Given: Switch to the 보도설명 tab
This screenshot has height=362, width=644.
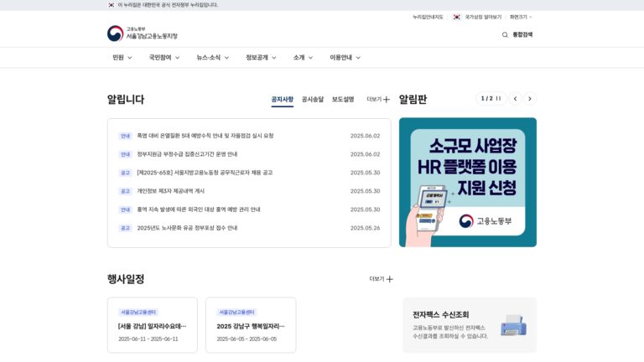Looking at the screenshot, I should click(x=343, y=100).
